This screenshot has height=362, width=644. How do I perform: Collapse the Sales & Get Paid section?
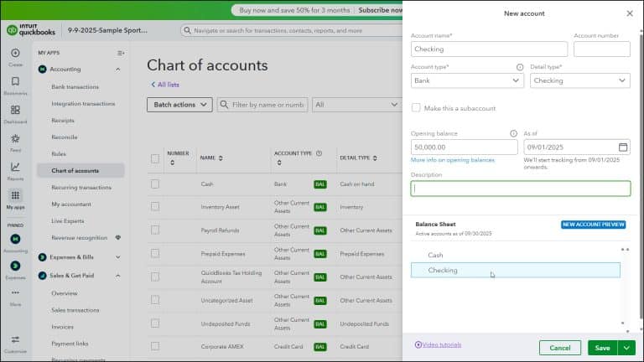click(118, 276)
